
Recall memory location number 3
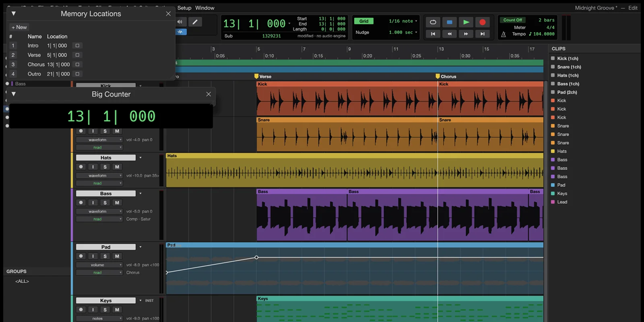(x=13, y=64)
